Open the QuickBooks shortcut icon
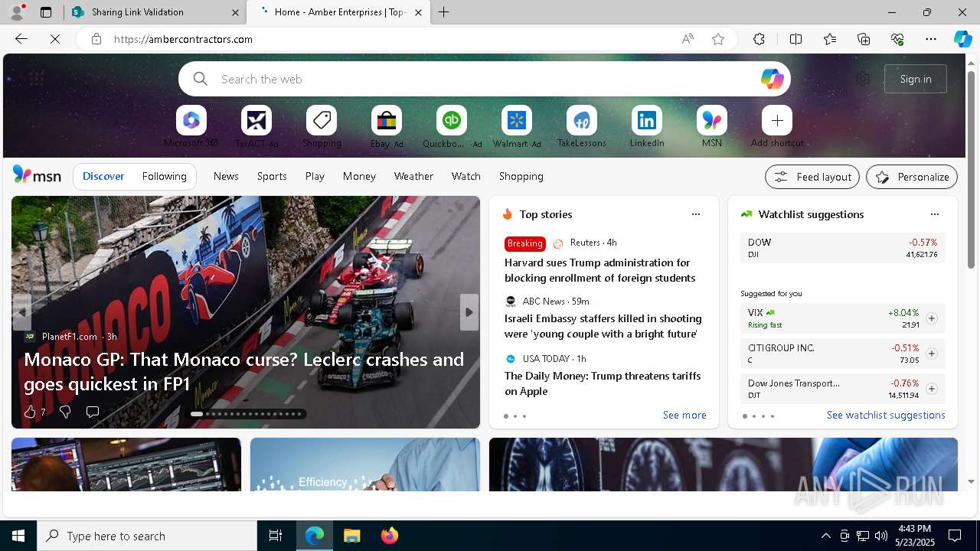 point(452,121)
